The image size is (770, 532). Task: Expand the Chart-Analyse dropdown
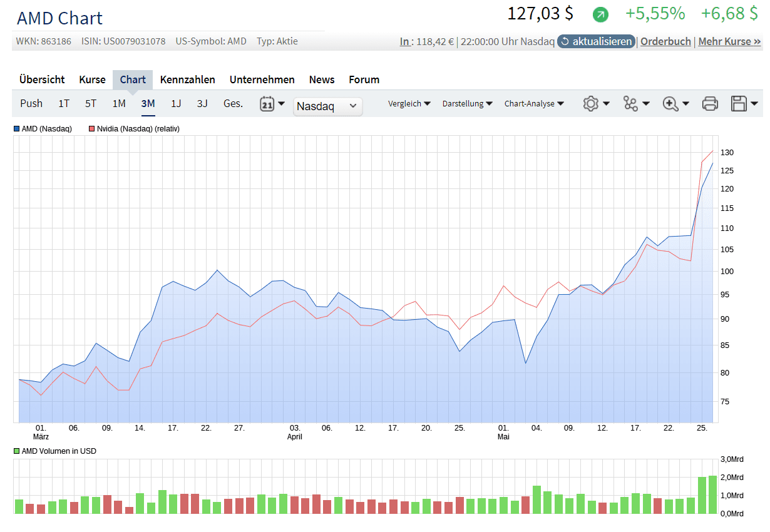click(534, 104)
